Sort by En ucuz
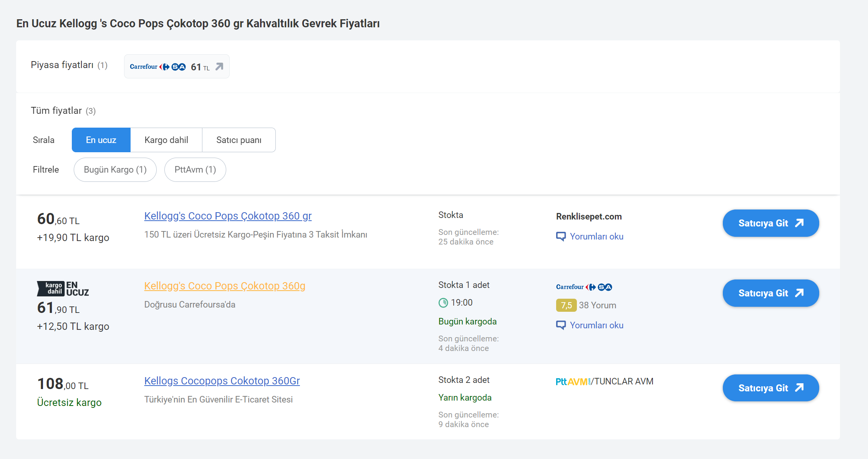The image size is (868, 459). coord(101,140)
